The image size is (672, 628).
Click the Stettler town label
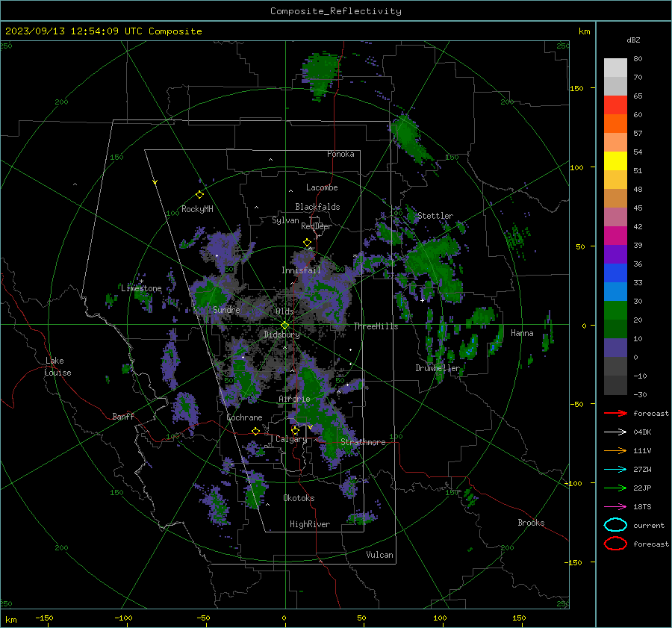pyautogui.click(x=435, y=216)
